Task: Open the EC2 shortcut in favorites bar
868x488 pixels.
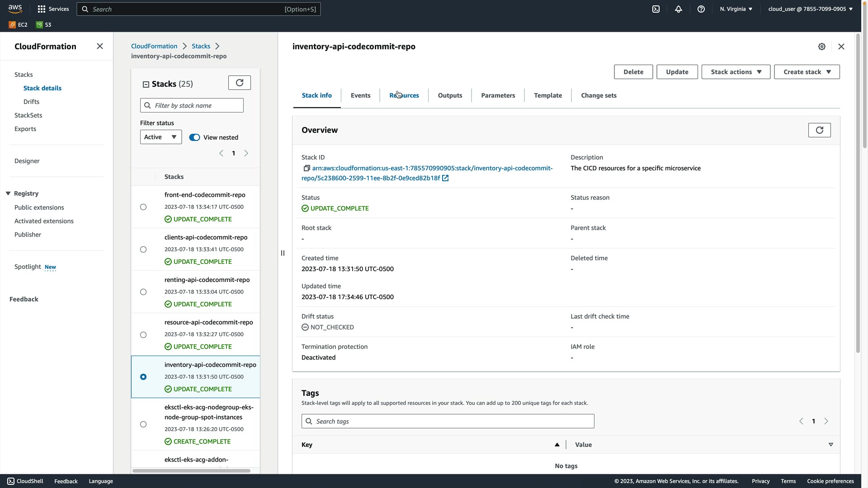Action: pos(18,25)
